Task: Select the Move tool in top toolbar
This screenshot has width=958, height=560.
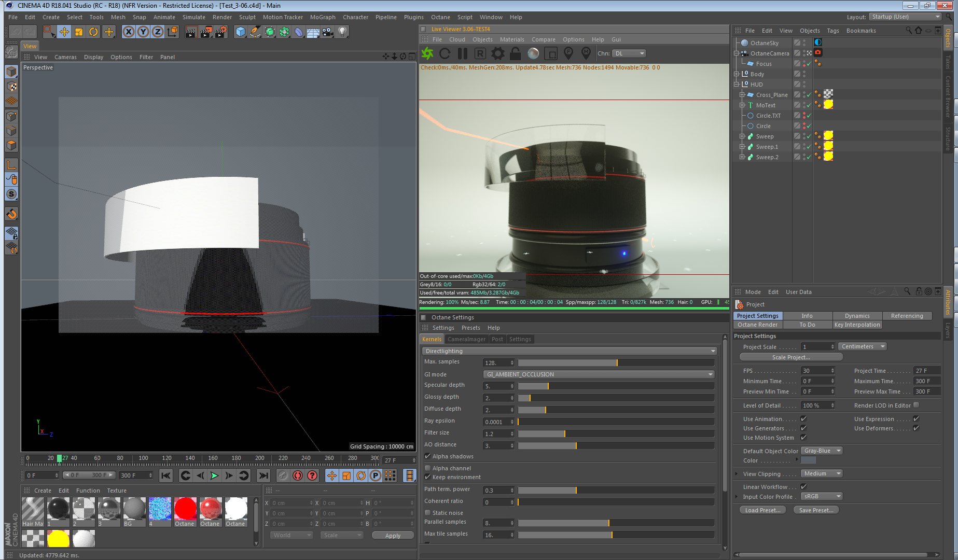Action: pos(64,32)
